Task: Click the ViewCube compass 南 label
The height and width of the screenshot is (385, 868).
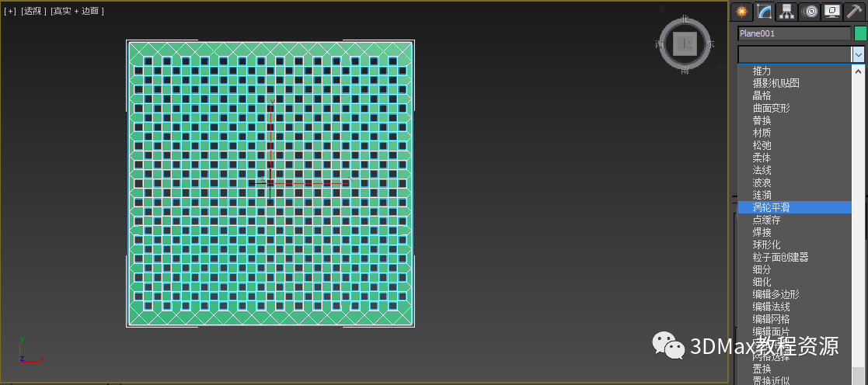Action: coord(685,70)
